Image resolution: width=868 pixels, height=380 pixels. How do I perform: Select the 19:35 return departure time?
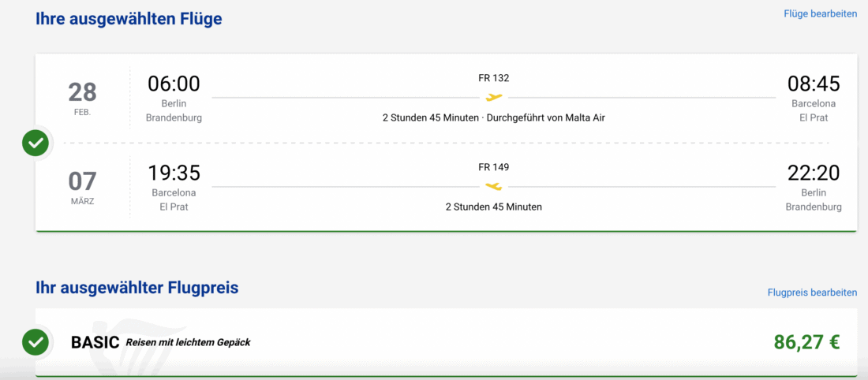coord(174,173)
